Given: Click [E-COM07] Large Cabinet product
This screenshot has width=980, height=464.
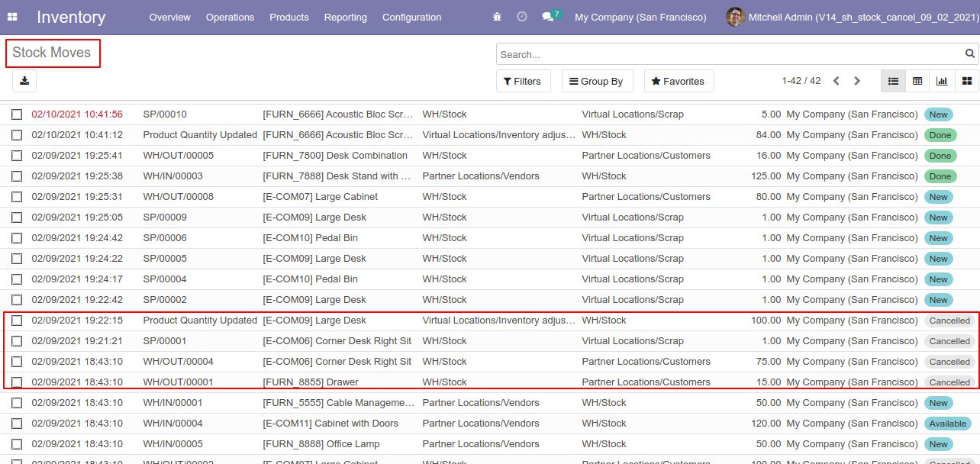Looking at the screenshot, I should point(321,197).
